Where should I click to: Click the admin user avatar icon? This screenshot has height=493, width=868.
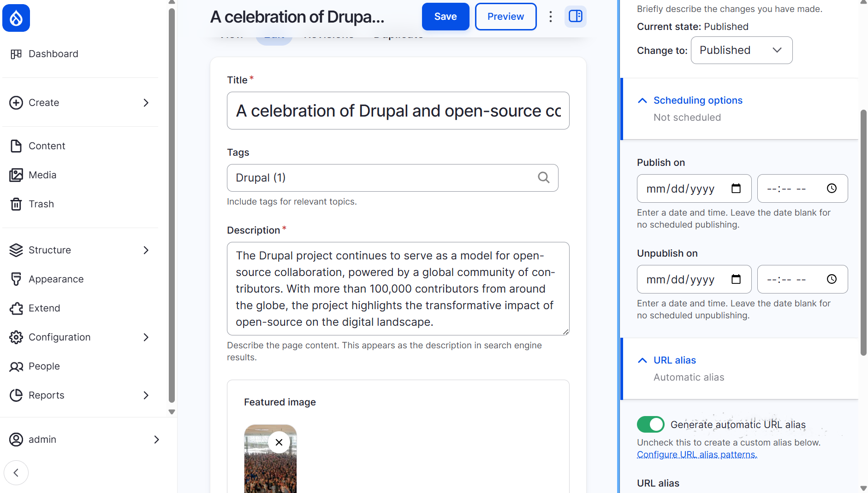tap(16, 440)
